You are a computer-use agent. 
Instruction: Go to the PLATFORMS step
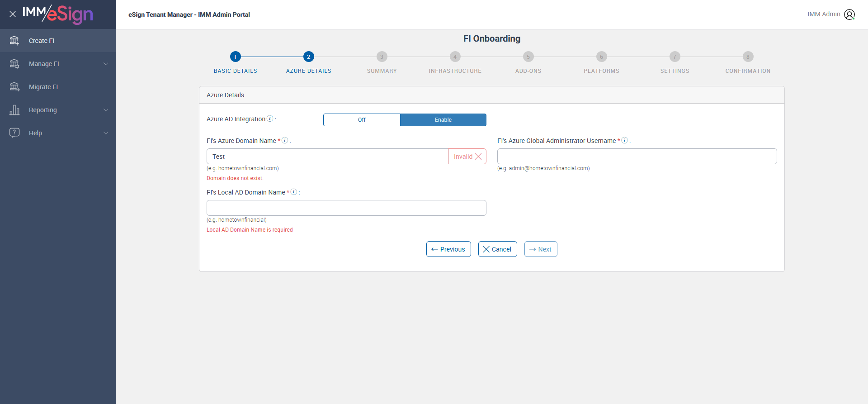[x=601, y=71]
